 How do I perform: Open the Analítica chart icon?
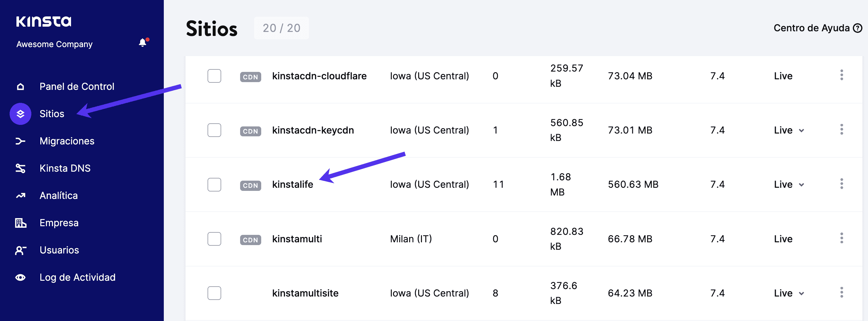(x=20, y=195)
